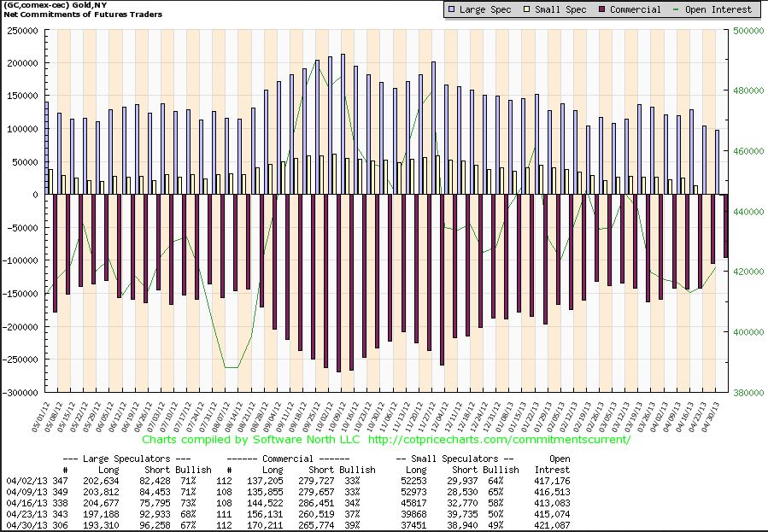Click the chart title '(GC,comex-cec) Gold,NY'
768x532 pixels.
(55, 5)
